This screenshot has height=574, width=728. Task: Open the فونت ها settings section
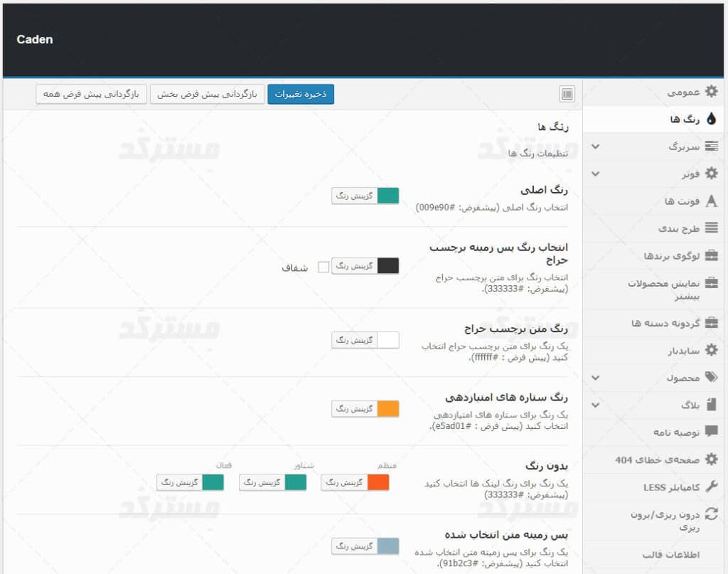[x=653, y=201]
